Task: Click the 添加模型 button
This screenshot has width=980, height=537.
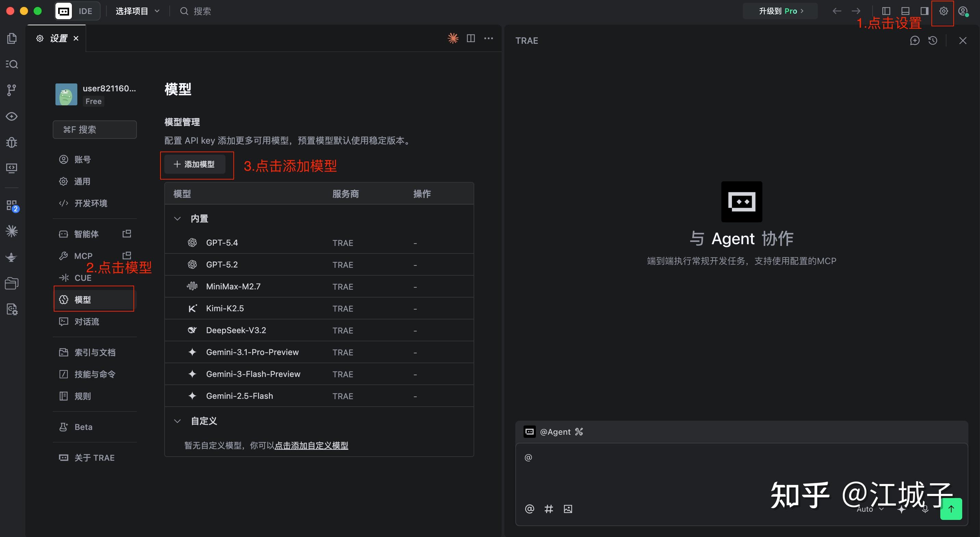Action: click(194, 164)
